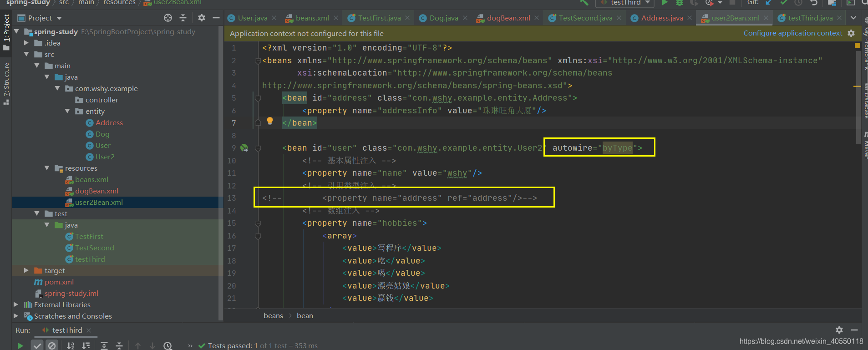Fold the user bean tag on line 9

[258, 148]
